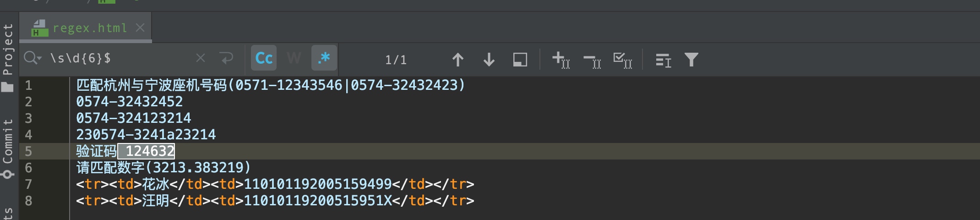This screenshot has height=220, width=980.
Task: Clear the search text with X
Action: coord(201,58)
